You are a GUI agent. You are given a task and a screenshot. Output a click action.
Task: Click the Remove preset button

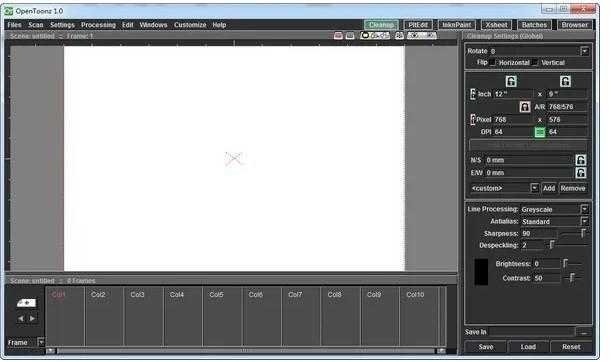[x=573, y=188]
